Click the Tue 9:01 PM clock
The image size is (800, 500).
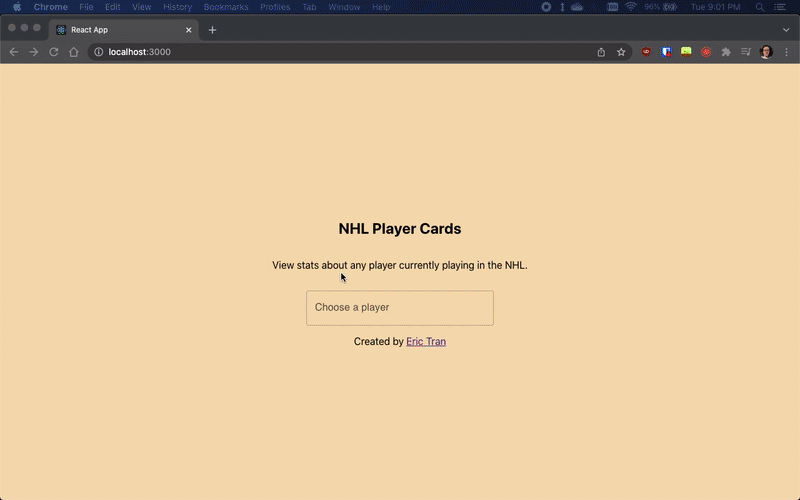pos(715,7)
